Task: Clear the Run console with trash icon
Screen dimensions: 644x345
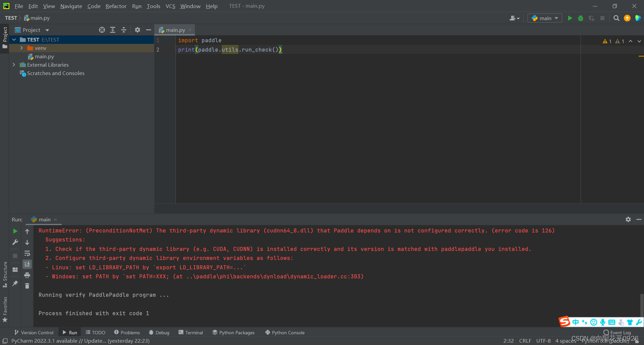Action: (27, 286)
